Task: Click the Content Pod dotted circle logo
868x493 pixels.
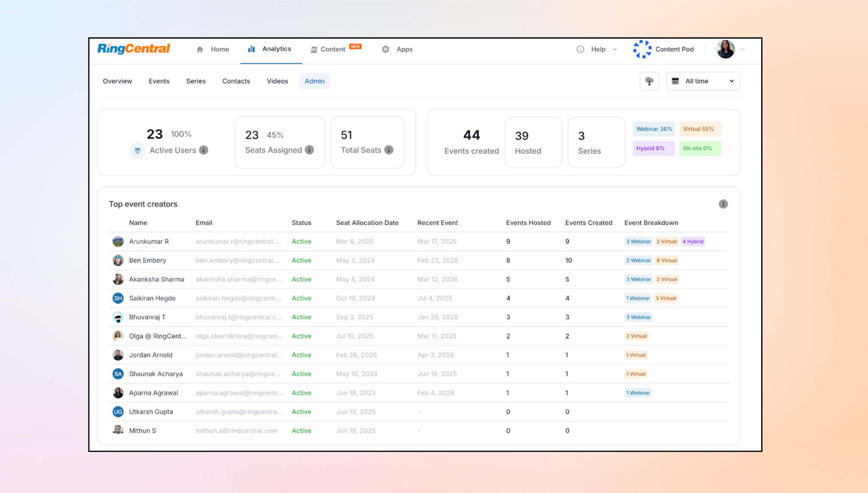Action: point(642,49)
